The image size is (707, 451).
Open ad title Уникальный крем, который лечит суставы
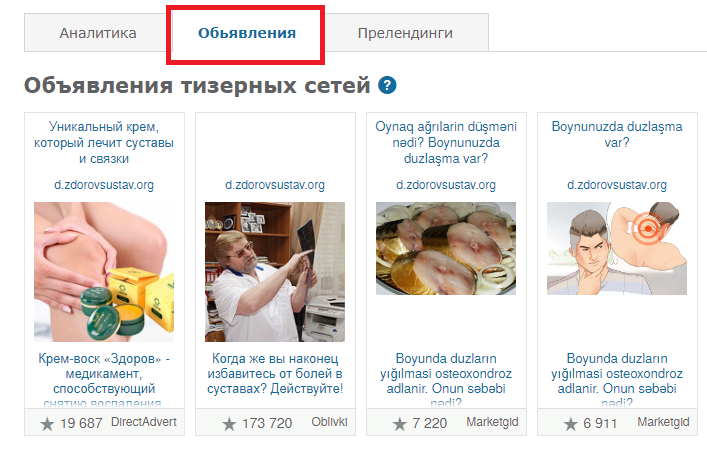tap(104, 143)
